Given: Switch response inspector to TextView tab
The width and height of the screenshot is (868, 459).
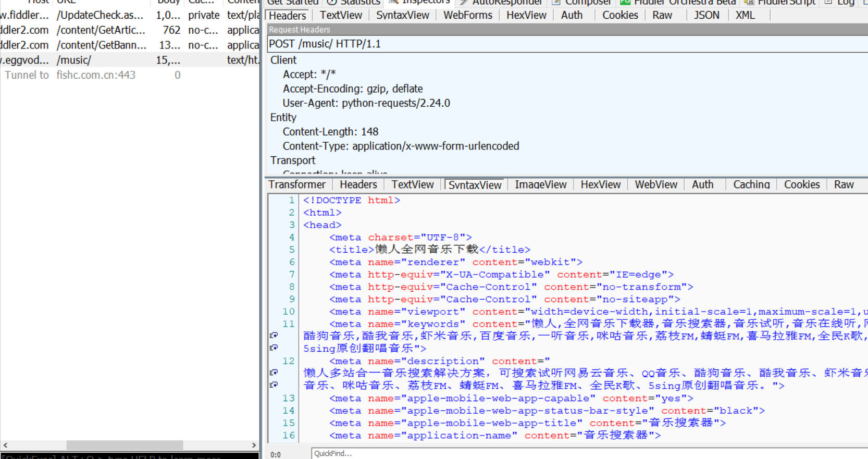Looking at the screenshot, I should (413, 184).
